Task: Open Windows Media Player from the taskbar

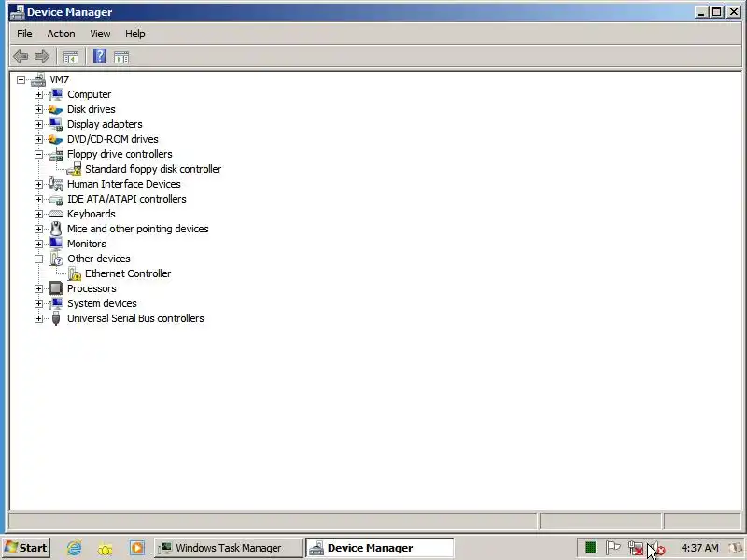Action: pyautogui.click(x=137, y=548)
